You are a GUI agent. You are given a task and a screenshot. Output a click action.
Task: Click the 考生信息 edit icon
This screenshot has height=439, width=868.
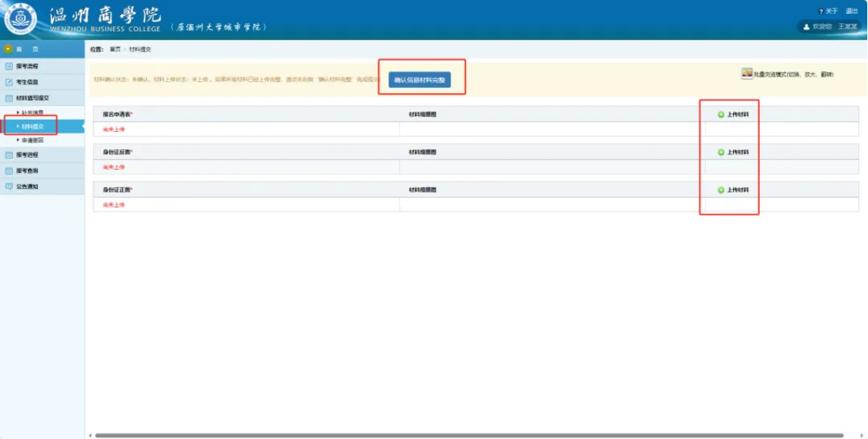click(9, 82)
